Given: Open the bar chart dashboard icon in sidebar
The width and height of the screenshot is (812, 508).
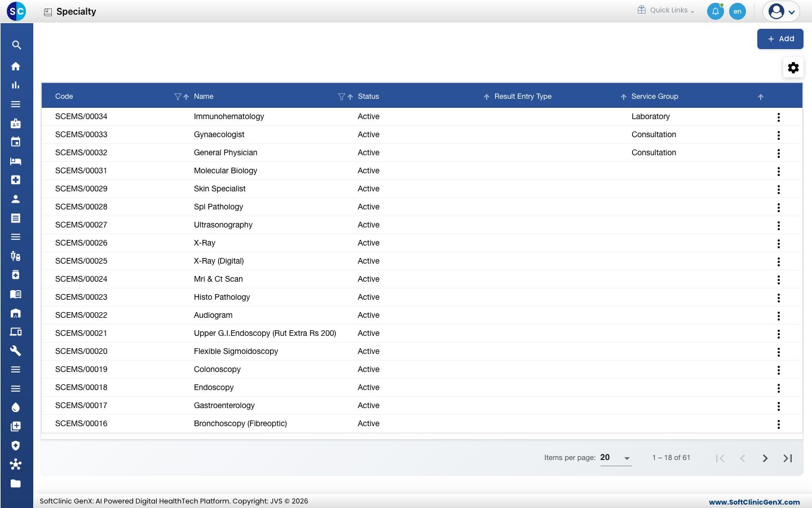Looking at the screenshot, I should tap(16, 85).
